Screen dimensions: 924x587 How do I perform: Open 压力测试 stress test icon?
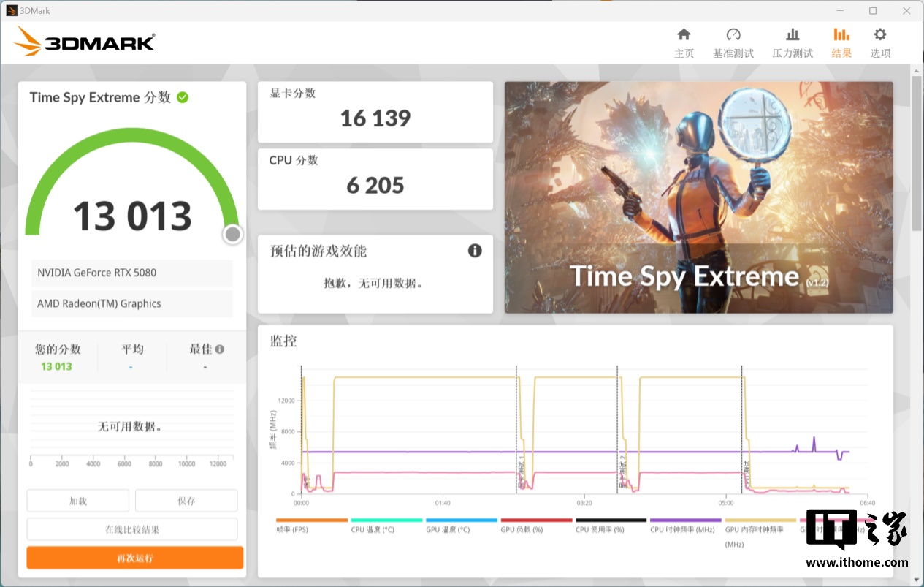[793, 35]
